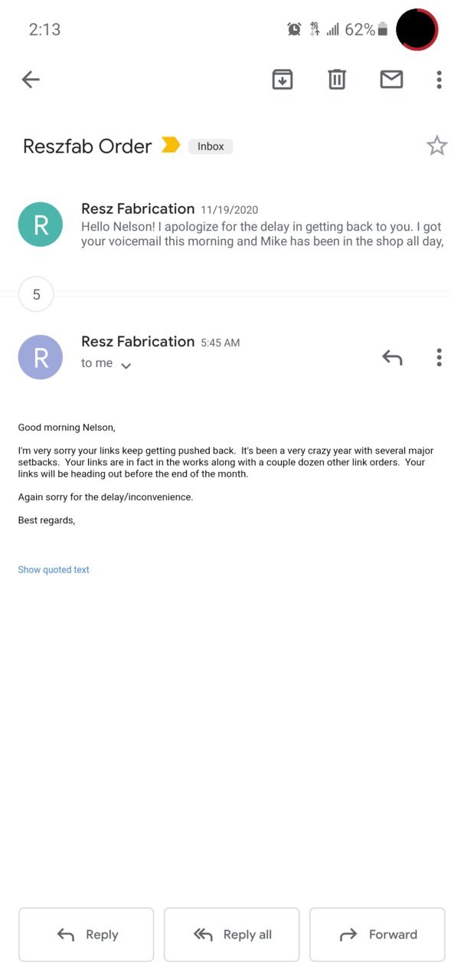Expand recipient details next to 'to me'
This screenshot has height=980, width=464.
(x=126, y=366)
